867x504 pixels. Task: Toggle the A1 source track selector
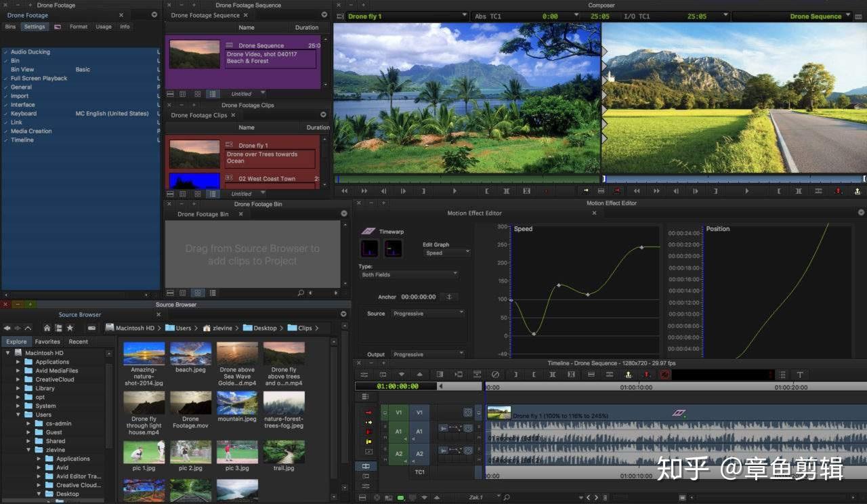399,432
